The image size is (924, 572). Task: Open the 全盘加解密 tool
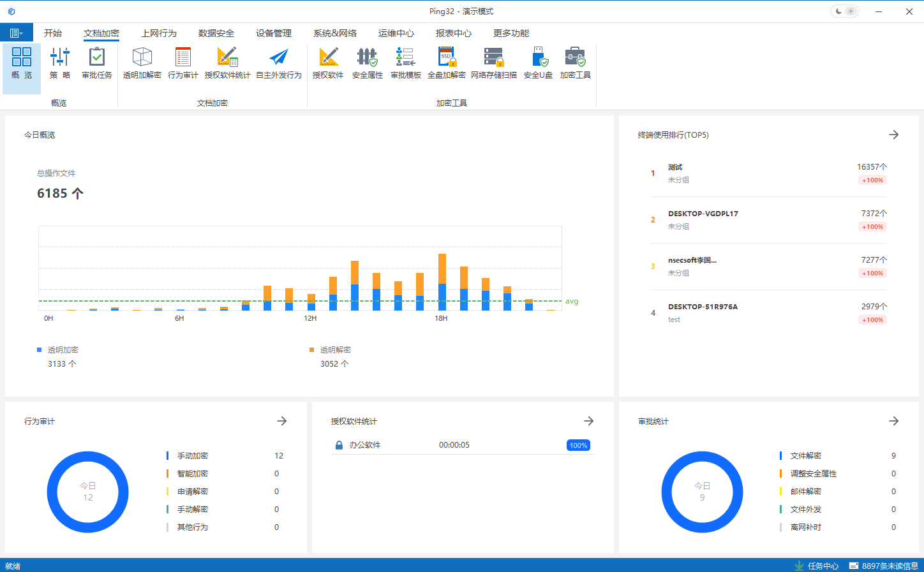446,63
